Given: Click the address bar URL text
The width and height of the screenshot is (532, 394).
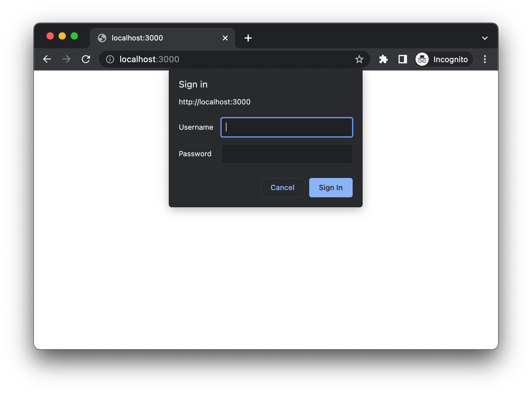Looking at the screenshot, I should click(x=149, y=59).
